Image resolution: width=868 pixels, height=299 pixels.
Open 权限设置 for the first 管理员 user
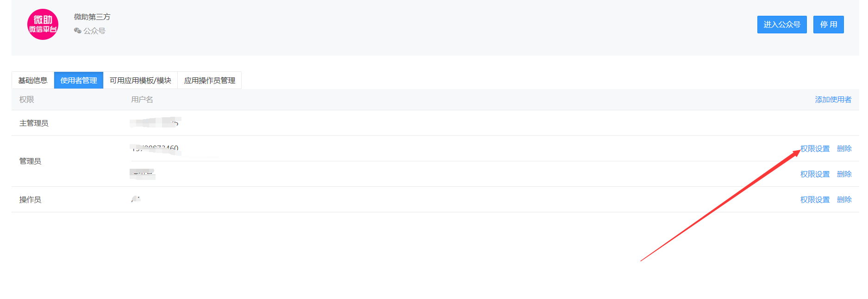click(x=815, y=148)
